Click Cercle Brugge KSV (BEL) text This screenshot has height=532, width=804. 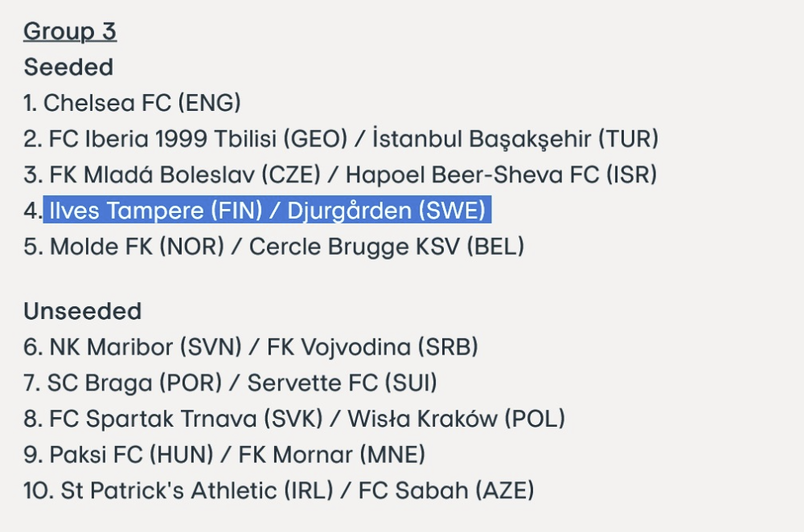click(x=387, y=247)
